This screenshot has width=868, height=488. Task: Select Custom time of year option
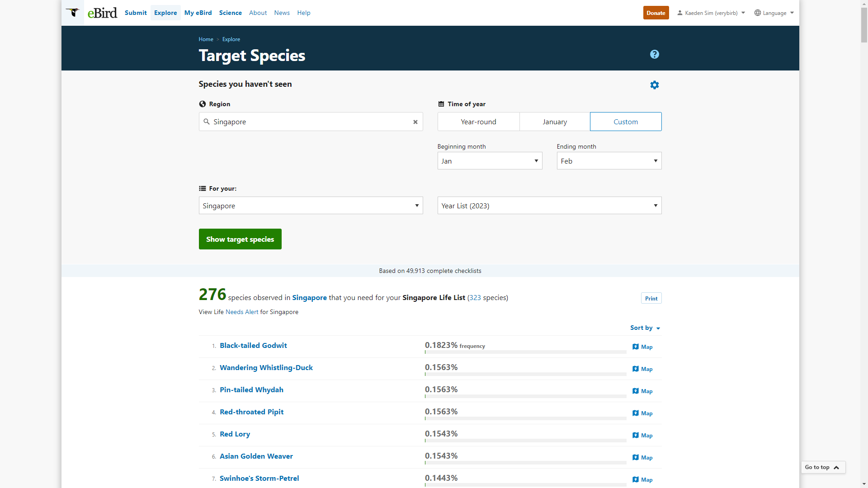(625, 122)
